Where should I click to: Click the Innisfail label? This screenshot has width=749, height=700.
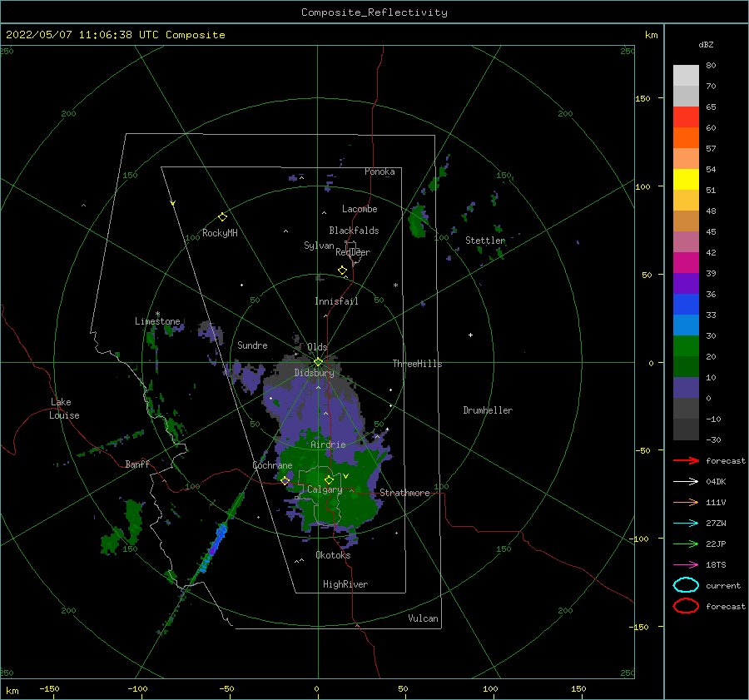tap(336, 301)
